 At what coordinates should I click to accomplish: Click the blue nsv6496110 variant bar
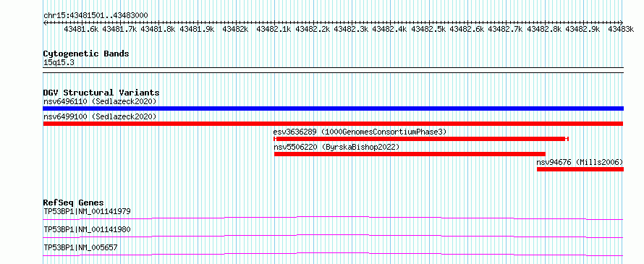click(x=333, y=108)
